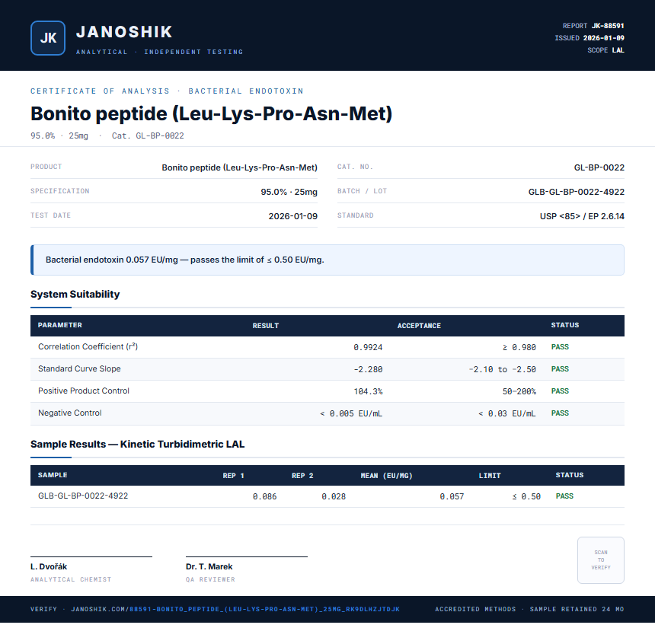Click the System Suitability section heading
Viewport: 655px width, 644px height.
pos(75,294)
